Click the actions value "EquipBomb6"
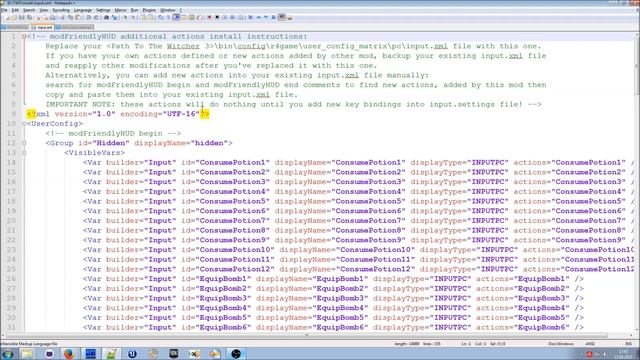 pyautogui.click(x=541, y=327)
